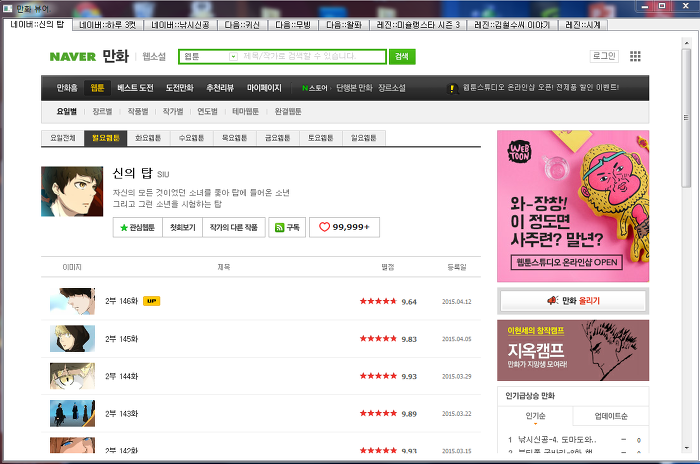700x464 pixels.
Task: Switch to the 레진::시계 tab
Action: coord(583,25)
